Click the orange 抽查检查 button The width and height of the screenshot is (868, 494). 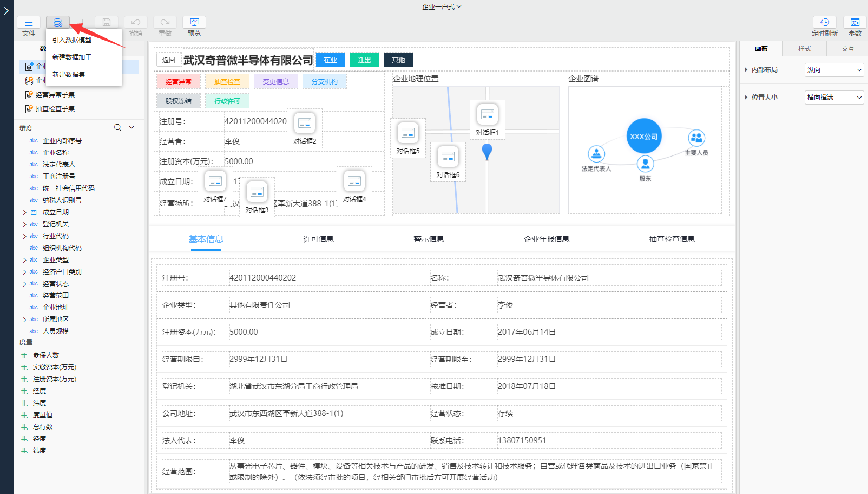pos(227,82)
